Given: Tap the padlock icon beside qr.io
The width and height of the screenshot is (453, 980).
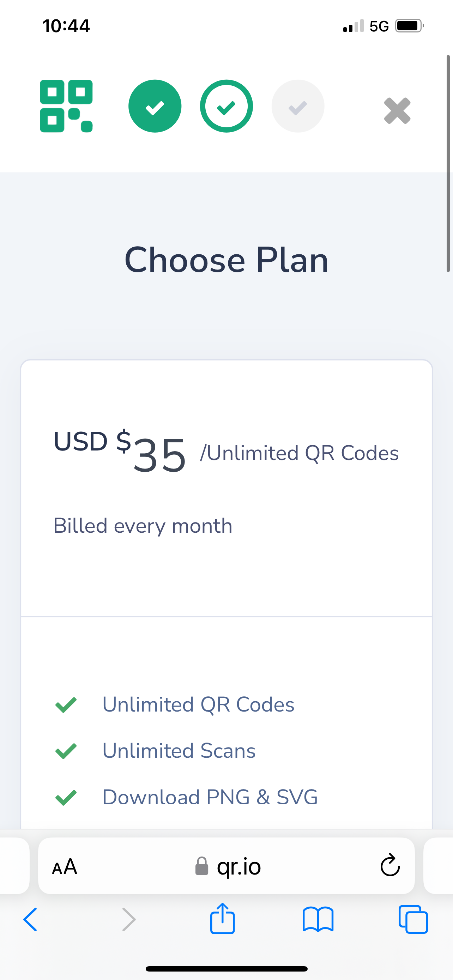Looking at the screenshot, I should coord(201,866).
